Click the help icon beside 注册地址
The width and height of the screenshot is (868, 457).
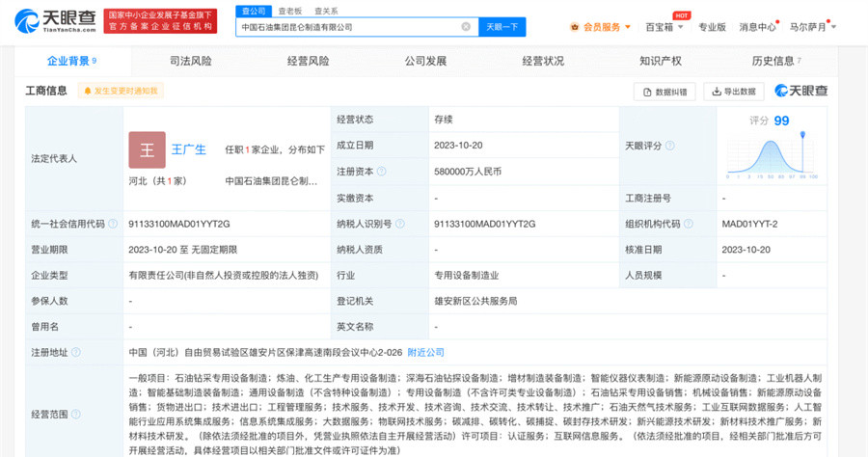(x=76, y=352)
